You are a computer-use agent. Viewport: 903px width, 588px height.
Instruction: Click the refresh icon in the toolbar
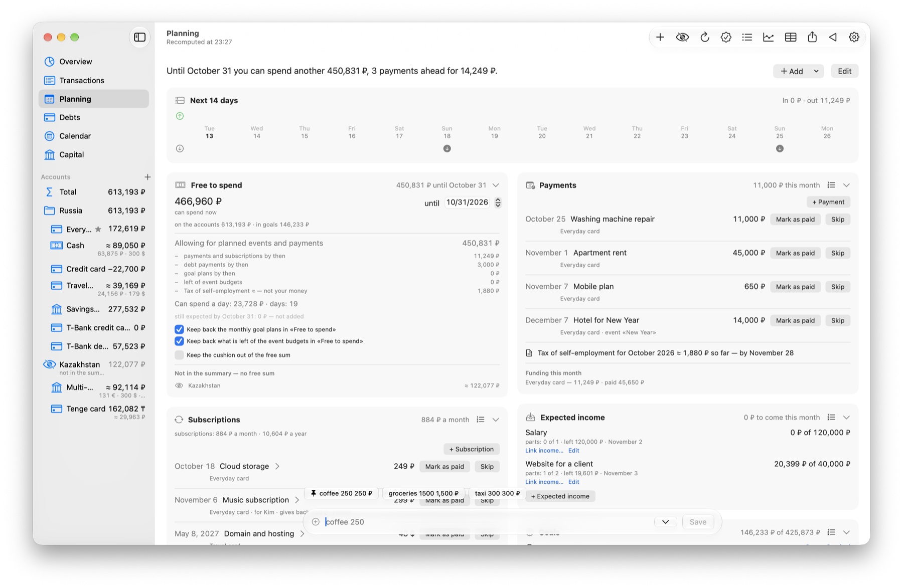(x=705, y=37)
